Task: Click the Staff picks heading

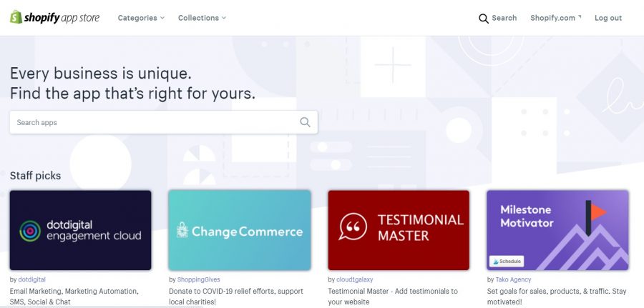Action: pyautogui.click(x=35, y=176)
